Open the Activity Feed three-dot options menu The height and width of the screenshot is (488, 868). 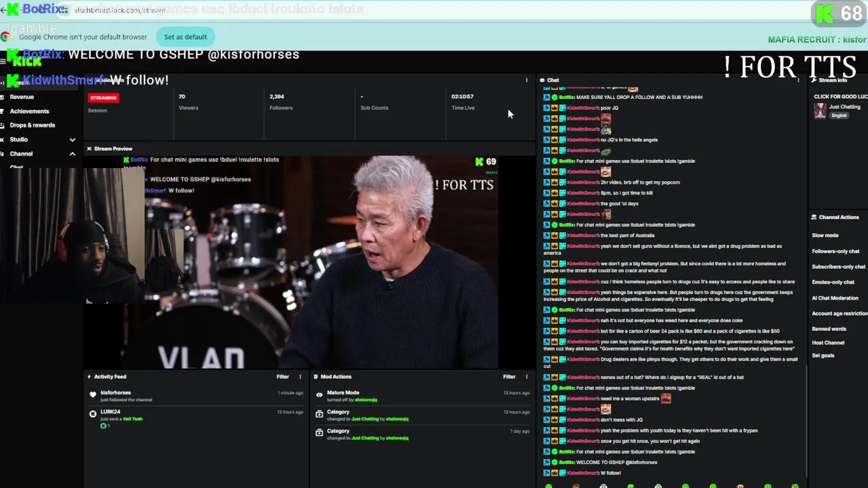click(300, 377)
